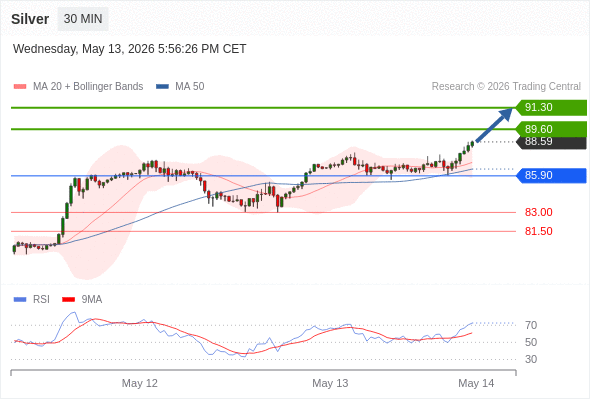The width and height of the screenshot is (590, 400).
Task: Click the 81.50 red support label
Action: [x=538, y=231]
